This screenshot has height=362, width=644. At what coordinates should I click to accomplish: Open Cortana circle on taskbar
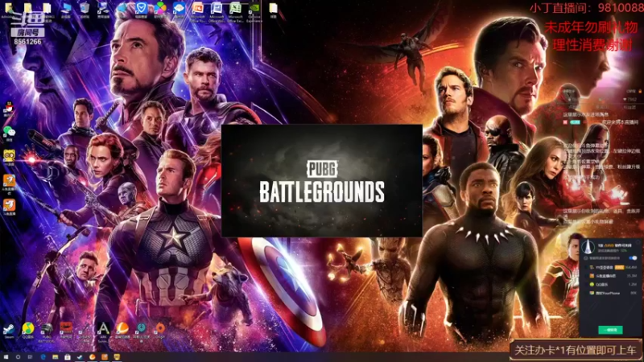point(18,357)
